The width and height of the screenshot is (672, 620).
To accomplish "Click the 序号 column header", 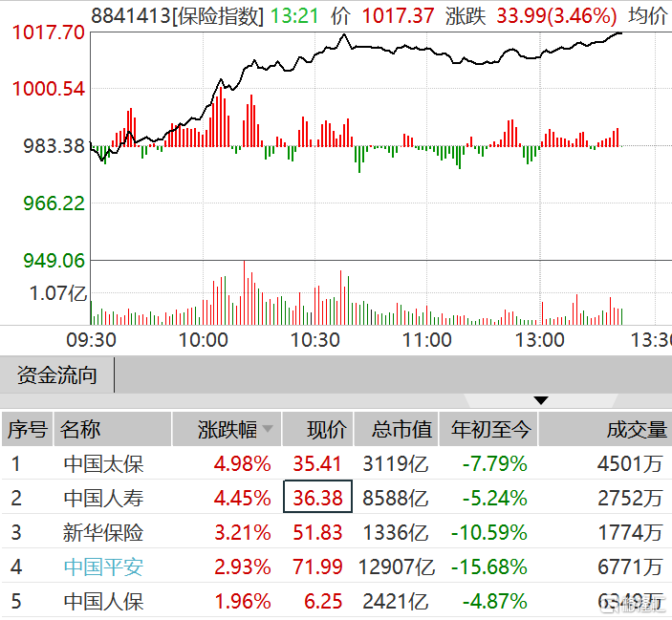I will [x=27, y=429].
